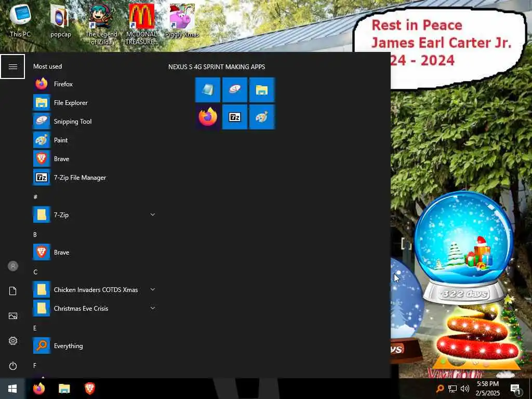Screen dimensions: 532x399
Task: Click the E section letter header
Action: click(x=35, y=328)
